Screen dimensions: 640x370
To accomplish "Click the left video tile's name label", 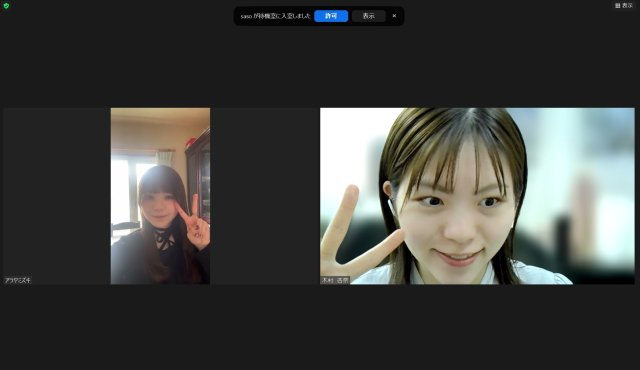I will coord(18,280).
